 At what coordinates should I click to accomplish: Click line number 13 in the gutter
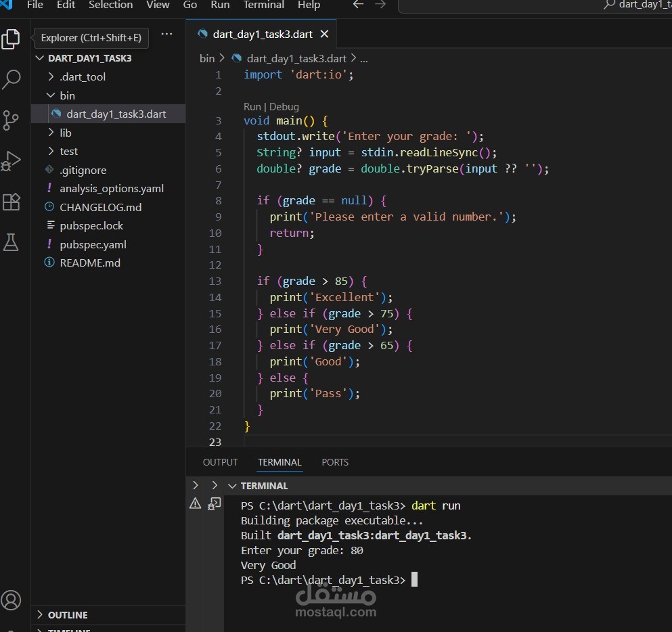click(x=215, y=281)
